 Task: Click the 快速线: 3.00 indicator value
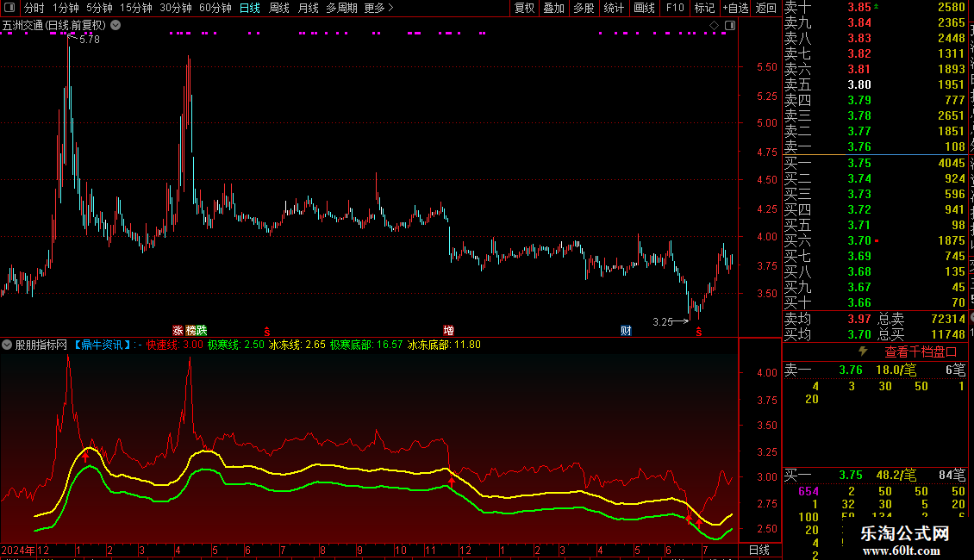(x=175, y=345)
